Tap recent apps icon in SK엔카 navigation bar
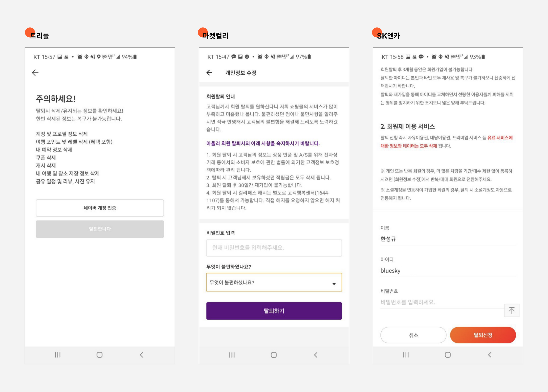This screenshot has height=392, width=548. 406,355
